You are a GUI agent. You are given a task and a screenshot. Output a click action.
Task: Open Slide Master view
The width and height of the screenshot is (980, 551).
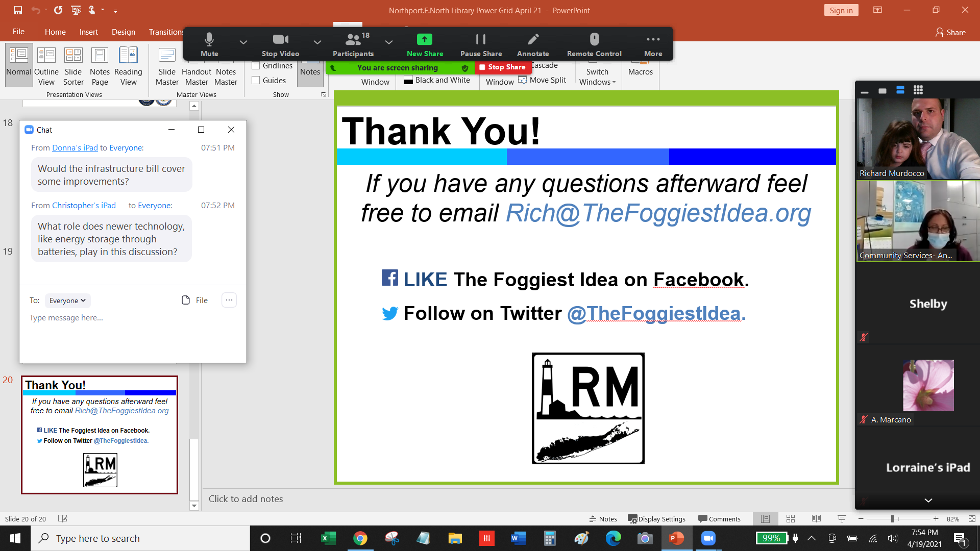point(167,65)
